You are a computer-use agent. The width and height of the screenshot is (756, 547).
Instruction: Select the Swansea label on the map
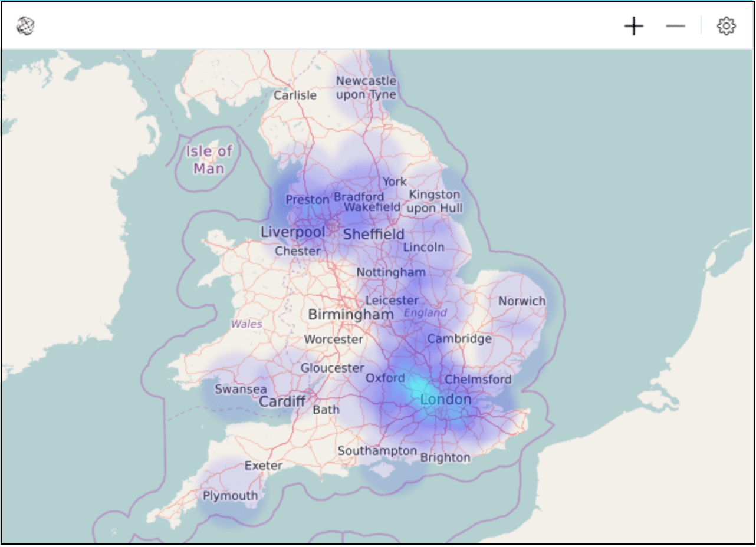[x=241, y=389]
